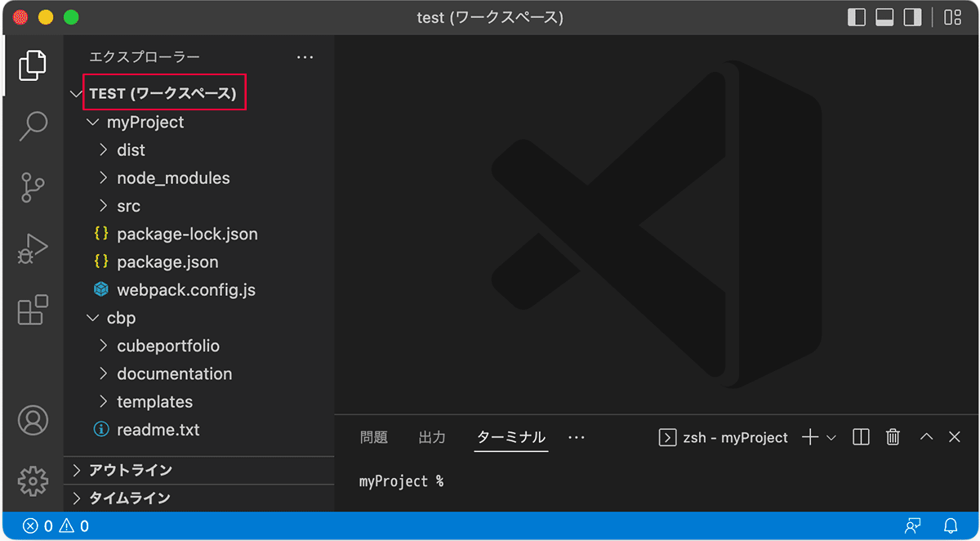Kill terminal with the trash icon
Viewport: 980px width, 541px height.
click(x=893, y=437)
